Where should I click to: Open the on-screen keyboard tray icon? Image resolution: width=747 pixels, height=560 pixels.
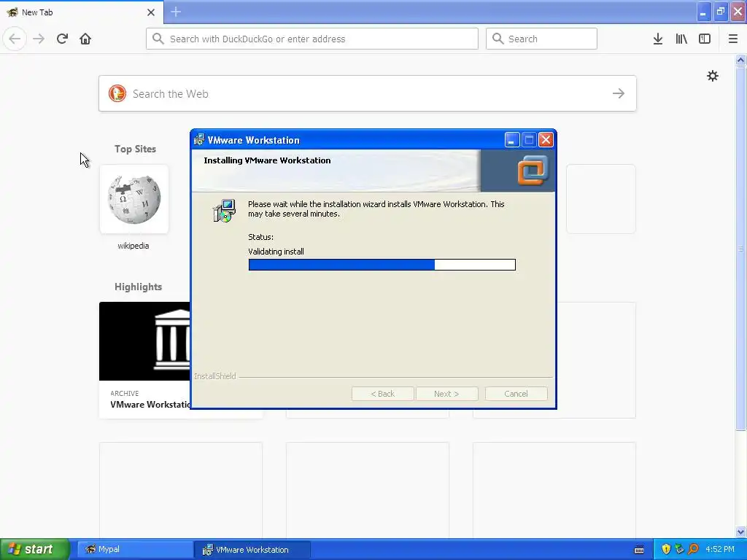click(x=639, y=550)
